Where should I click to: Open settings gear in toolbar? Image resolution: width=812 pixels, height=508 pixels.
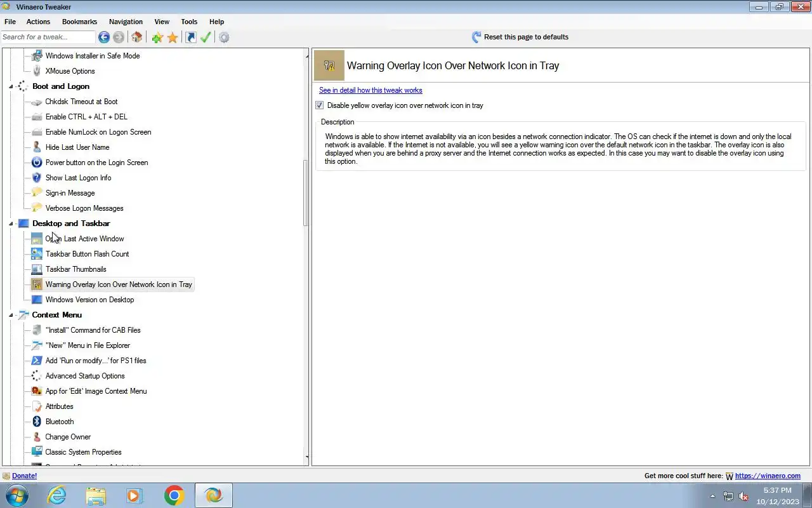224,37
